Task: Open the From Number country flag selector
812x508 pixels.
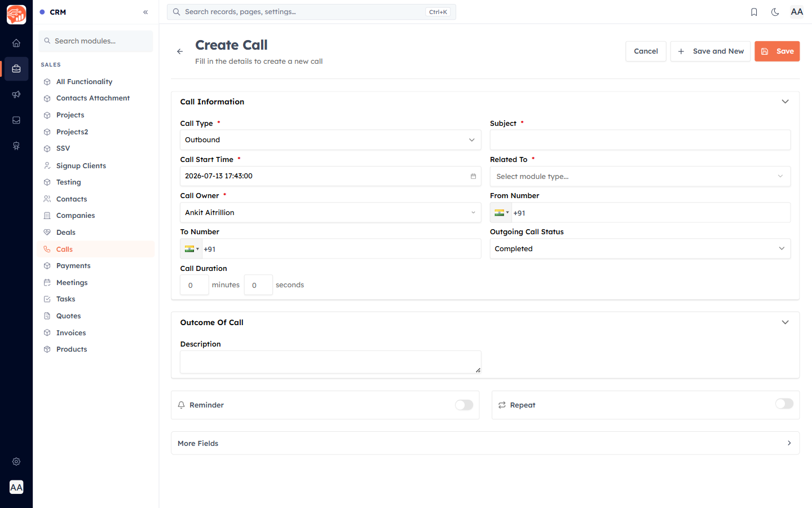Action: coord(501,213)
